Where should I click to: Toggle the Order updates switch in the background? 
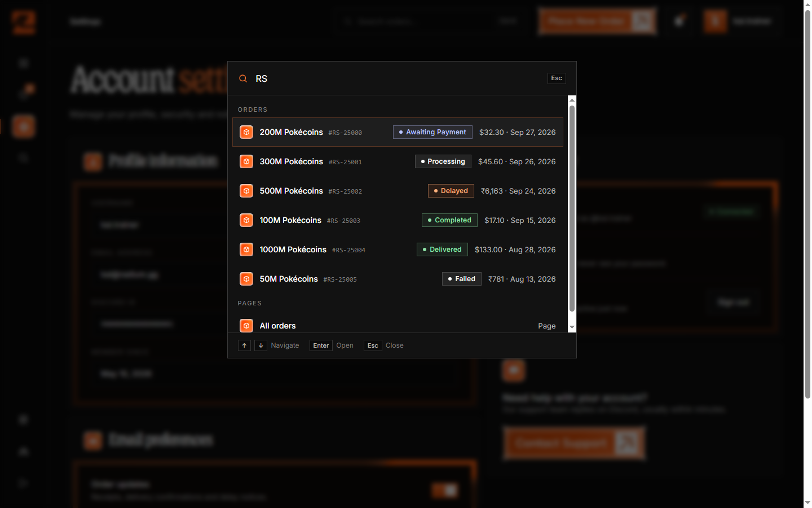point(445,491)
